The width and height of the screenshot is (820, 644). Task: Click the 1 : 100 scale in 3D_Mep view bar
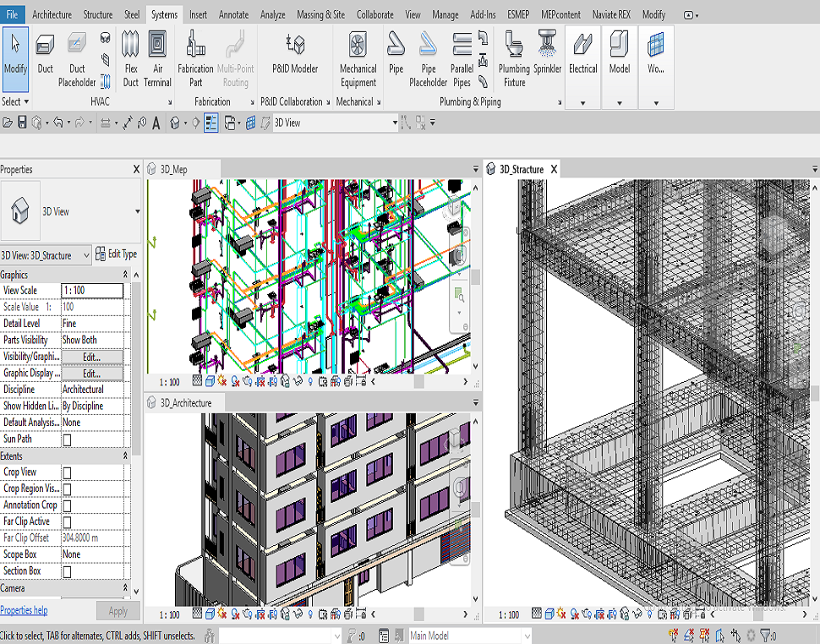(x=169, y=382)
